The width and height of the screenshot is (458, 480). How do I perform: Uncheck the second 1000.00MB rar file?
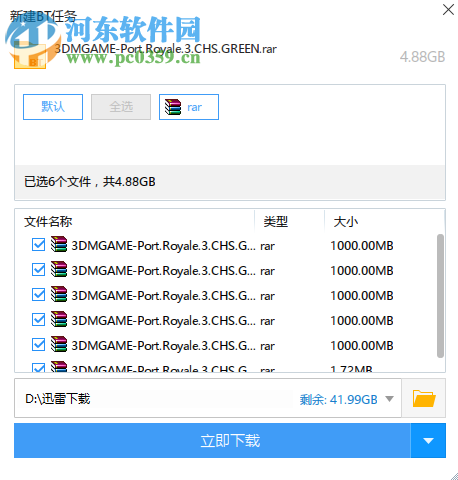pos(39,270)
